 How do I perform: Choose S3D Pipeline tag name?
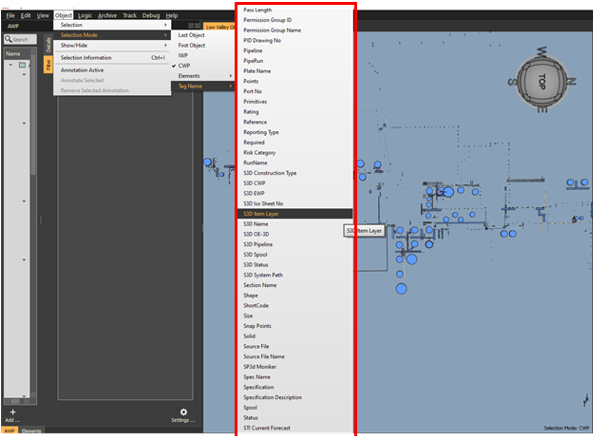click(x=295, y=245)
